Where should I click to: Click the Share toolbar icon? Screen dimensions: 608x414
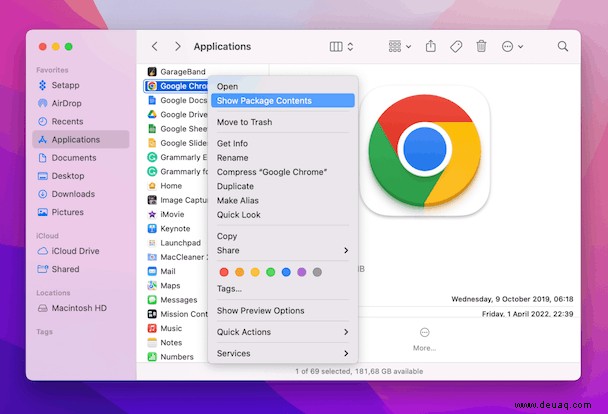pos(431,47)
